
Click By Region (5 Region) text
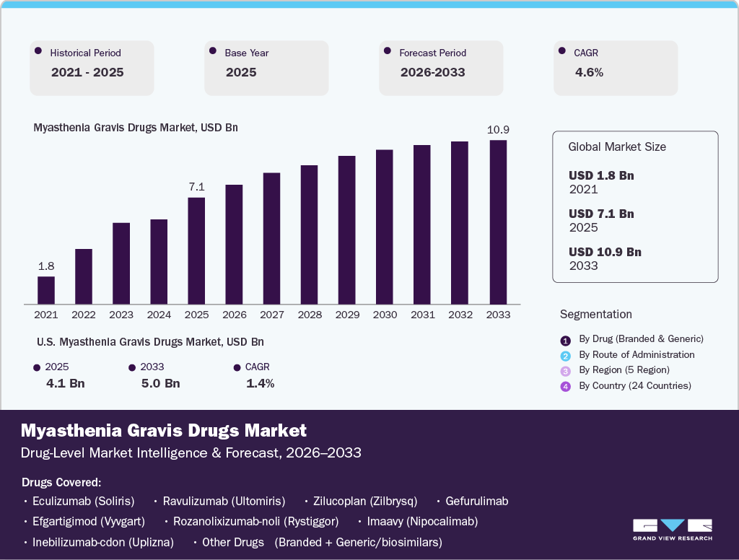[x=624, y=370]
